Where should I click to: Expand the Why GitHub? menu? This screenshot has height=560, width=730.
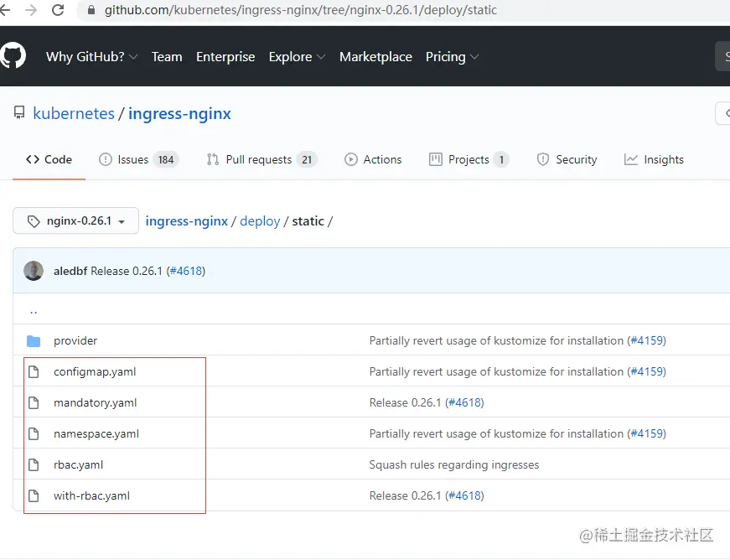[91, 57]
